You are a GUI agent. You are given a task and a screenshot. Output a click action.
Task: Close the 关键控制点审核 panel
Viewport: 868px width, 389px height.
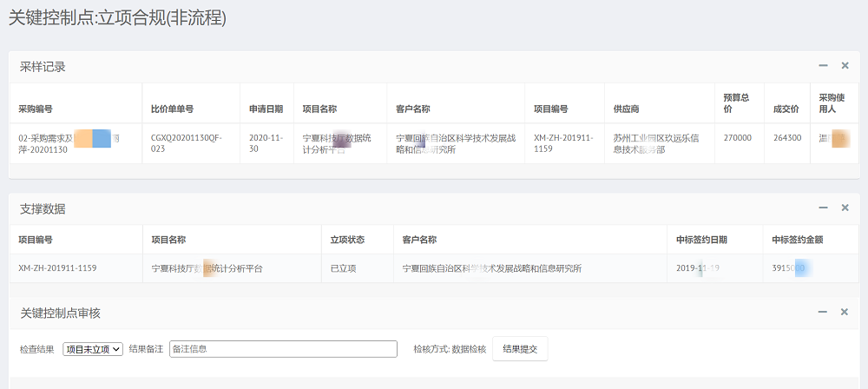845,313
